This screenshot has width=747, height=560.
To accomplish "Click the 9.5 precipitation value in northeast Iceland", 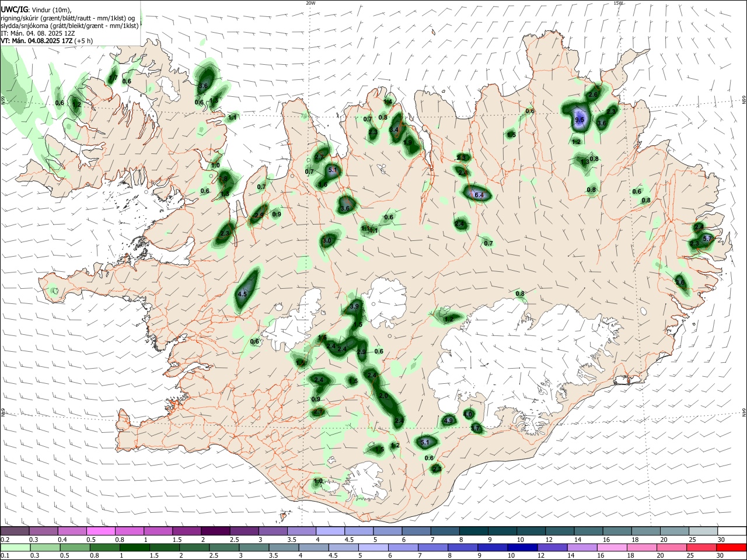I will pos(579,120).
